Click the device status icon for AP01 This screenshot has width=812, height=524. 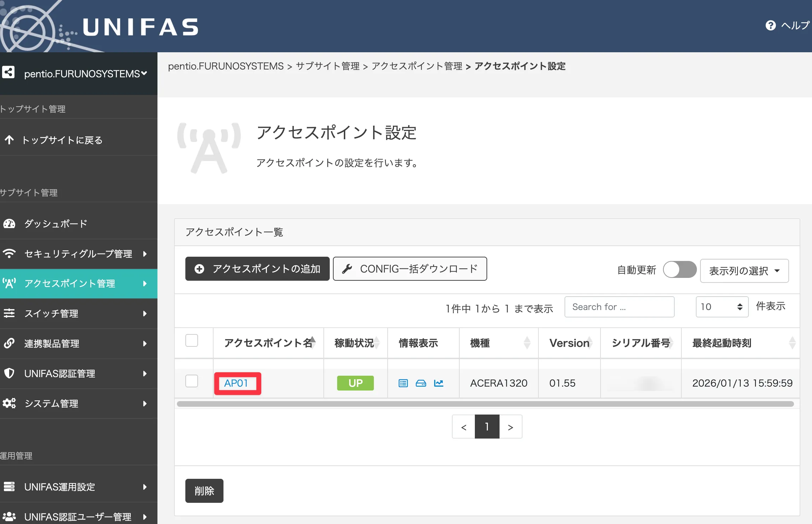[421, 383]
